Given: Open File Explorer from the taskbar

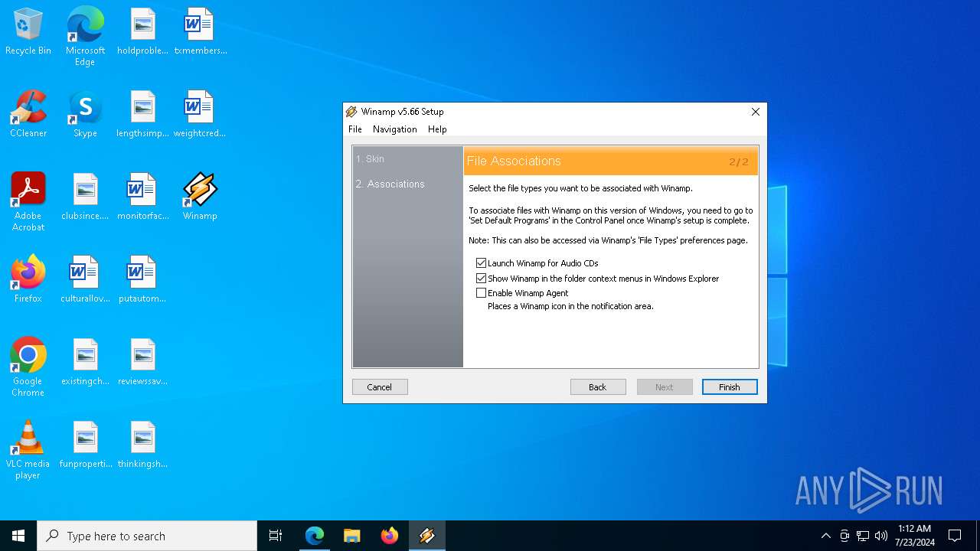Looking at the screenshot, I should click(352, 536).
